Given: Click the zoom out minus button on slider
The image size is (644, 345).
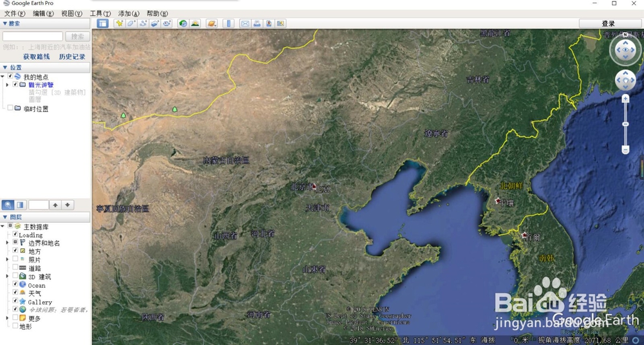Looking at the screenshot, I should [x=625, y=149].
